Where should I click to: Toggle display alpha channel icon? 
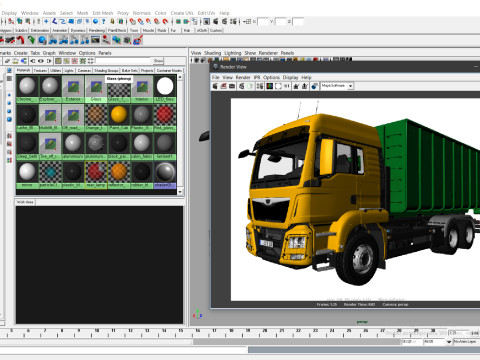point(278,86)
